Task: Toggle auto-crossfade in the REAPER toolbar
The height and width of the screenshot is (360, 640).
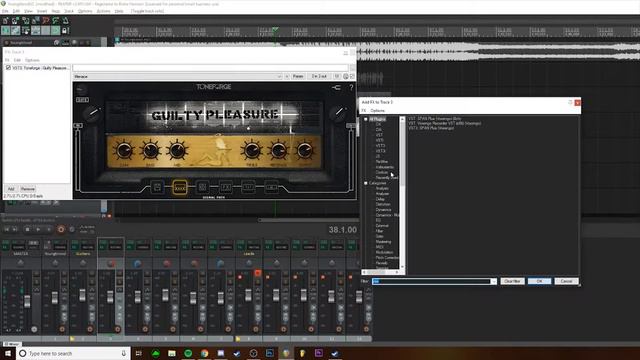Action: (x=5, y=31)
